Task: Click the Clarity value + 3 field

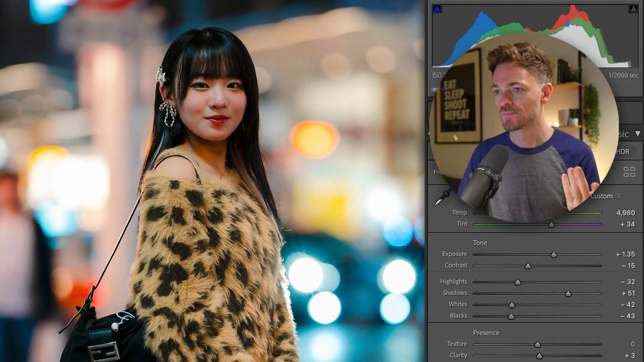Action: tap(630, 356)
